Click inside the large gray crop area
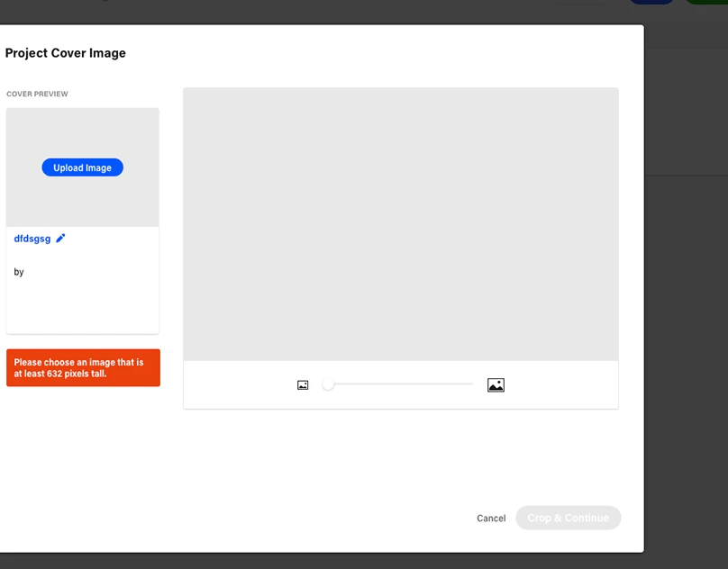 [x=400, y=224]
